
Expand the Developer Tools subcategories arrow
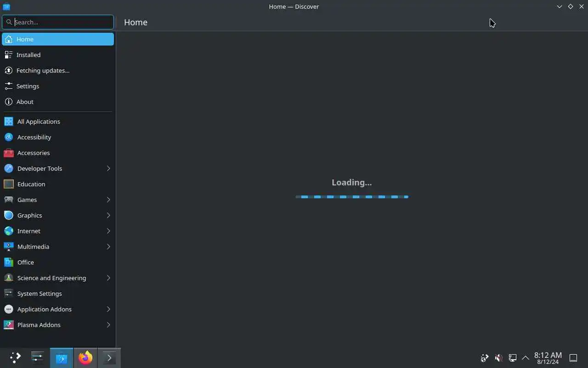pos(108,168)
